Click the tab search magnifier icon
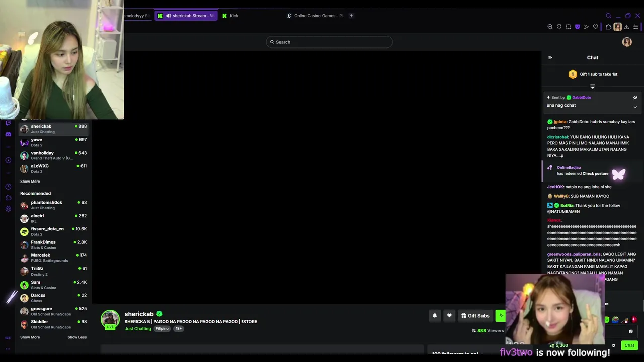 coord(608,16)
